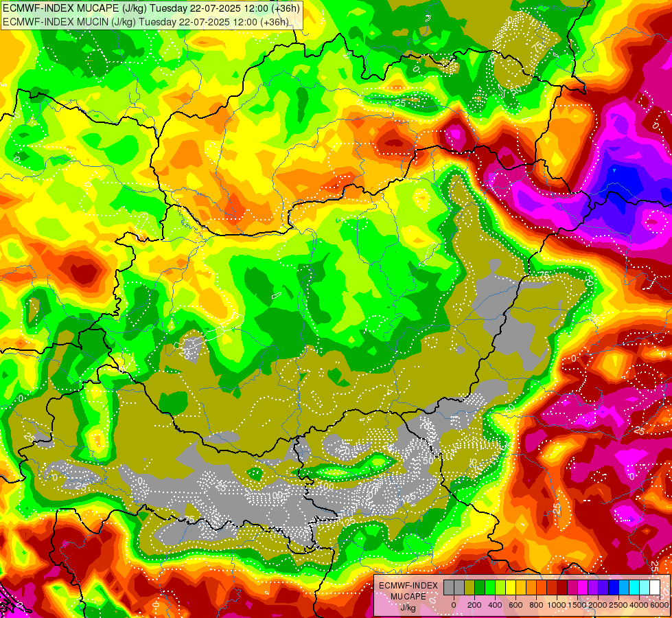Click the MUCAPE title line at the top
The width and height of the screenshot is (672, 618).
pos(152,8)
